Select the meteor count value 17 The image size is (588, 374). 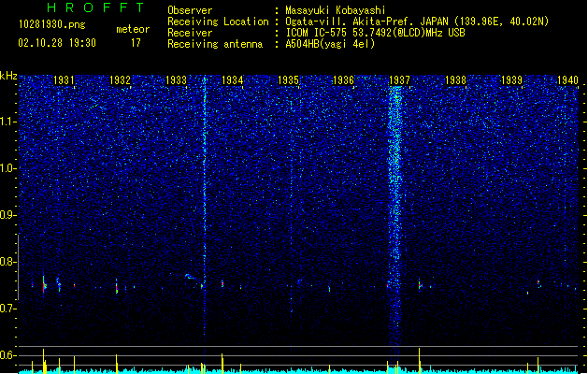[136, 43]
